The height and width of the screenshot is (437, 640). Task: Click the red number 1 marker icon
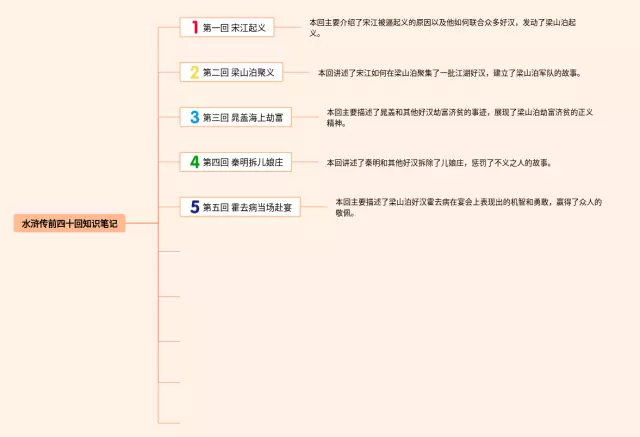click(194, 27)
